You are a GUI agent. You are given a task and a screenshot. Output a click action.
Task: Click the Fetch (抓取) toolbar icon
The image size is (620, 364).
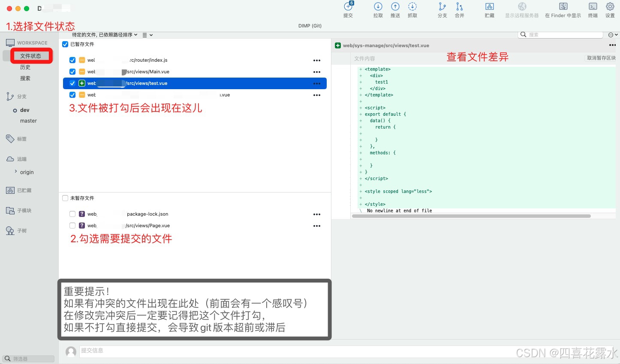[x=412, y=6]
